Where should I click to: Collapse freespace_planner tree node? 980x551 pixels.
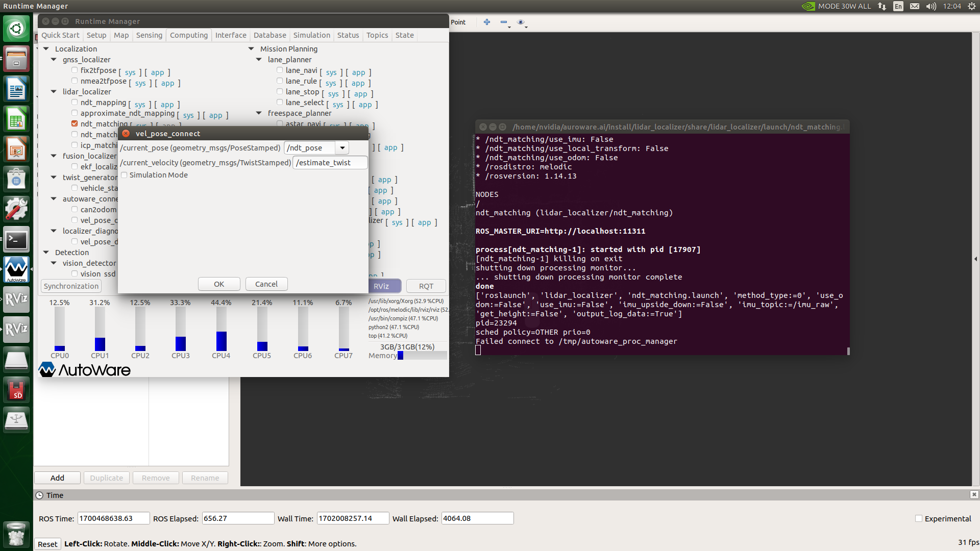(259, 113)
